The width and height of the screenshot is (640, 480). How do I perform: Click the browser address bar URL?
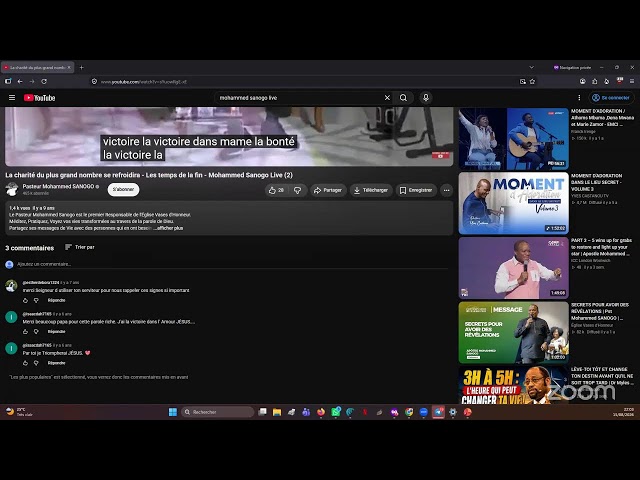point(144,82)
